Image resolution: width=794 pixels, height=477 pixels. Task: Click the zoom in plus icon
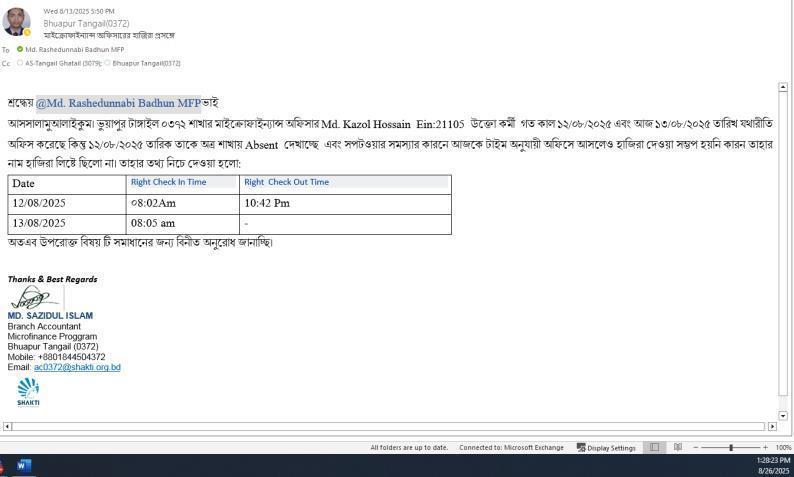[765, 448]
